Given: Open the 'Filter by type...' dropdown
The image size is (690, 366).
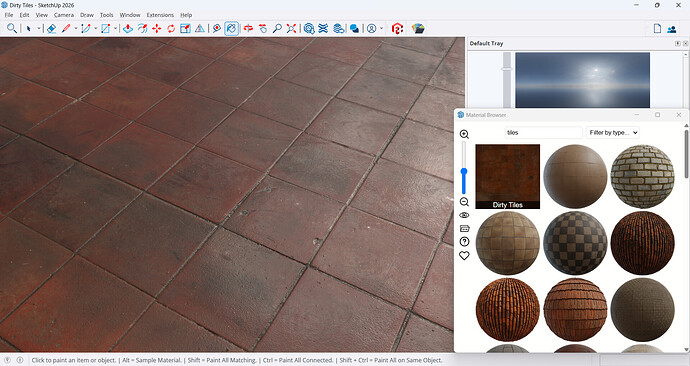Looking at the screenshot, I should 613,132.
